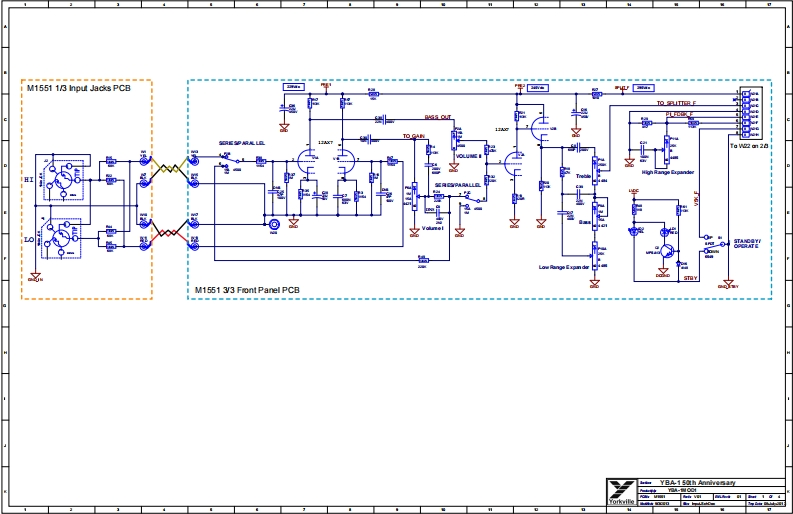Select the GND_STBY ground symbol
The image size is (793, 514).
tap(726, 285)
